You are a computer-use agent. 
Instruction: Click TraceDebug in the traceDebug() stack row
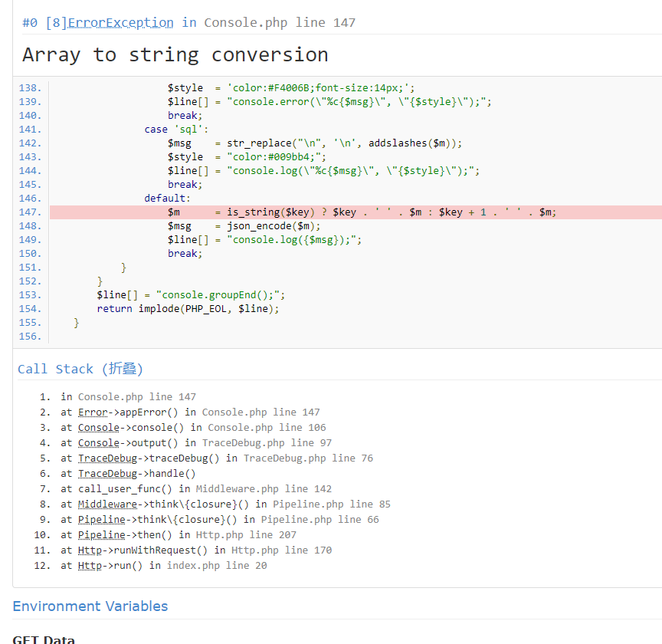click(108, 458)
